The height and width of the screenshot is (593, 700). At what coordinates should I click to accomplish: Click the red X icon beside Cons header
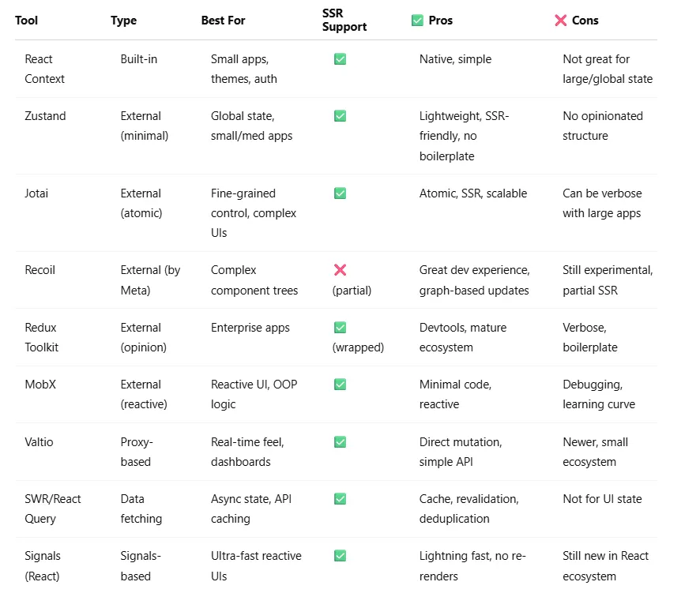[x=560, y=21]
